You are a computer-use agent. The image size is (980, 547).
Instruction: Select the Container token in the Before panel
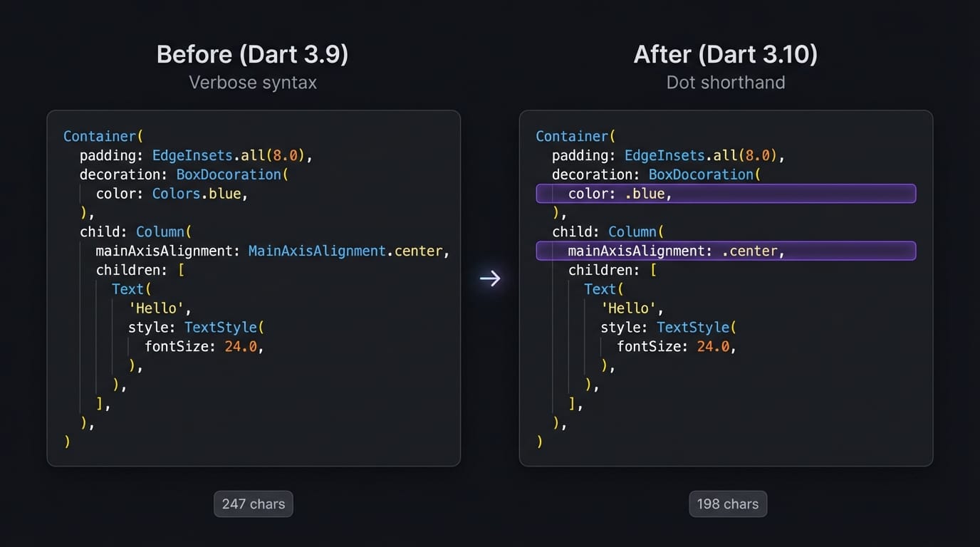(98, 136)
